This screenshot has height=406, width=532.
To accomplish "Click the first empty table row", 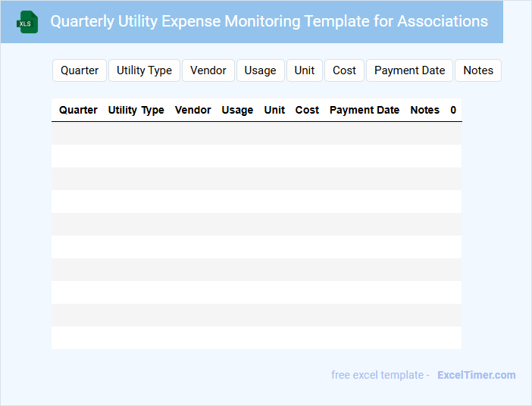I will point(256,133).
